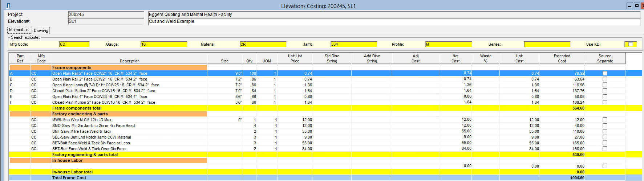The height and width of the screenshot is (181, 644).
Task: Click the Jamb field showing 534
Action: (x=353, y=44)
